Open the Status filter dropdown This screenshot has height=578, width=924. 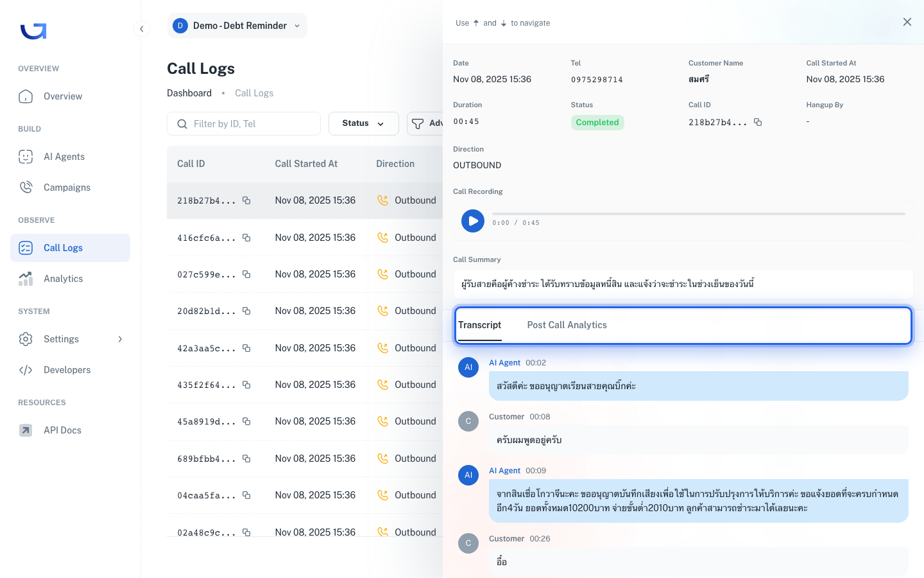coord(363,124)
